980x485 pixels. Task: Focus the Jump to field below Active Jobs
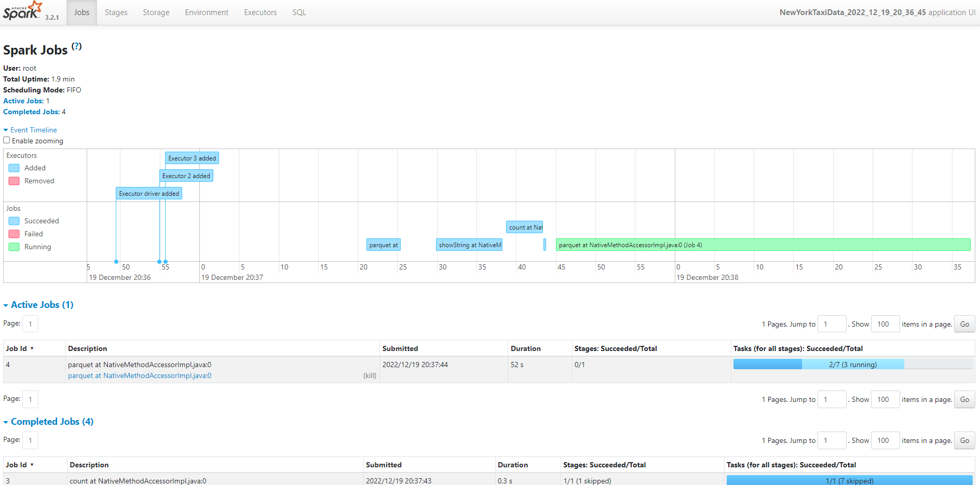coord(832,399)
